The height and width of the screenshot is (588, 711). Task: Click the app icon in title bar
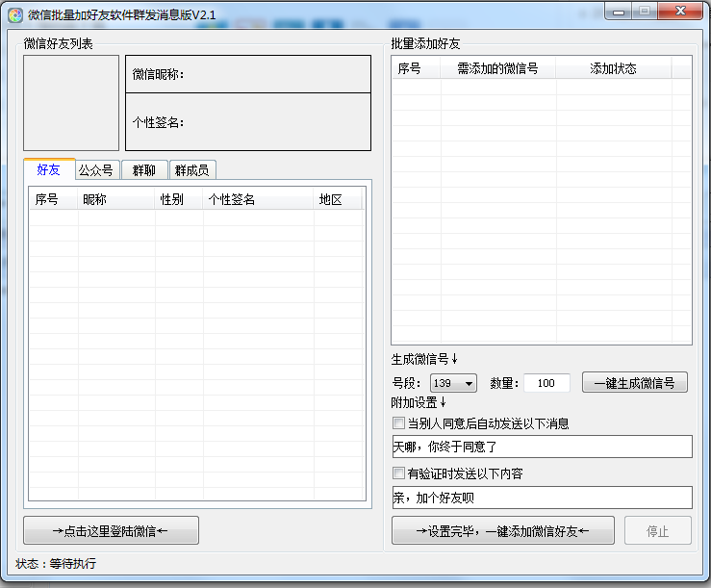coord(15,15)
